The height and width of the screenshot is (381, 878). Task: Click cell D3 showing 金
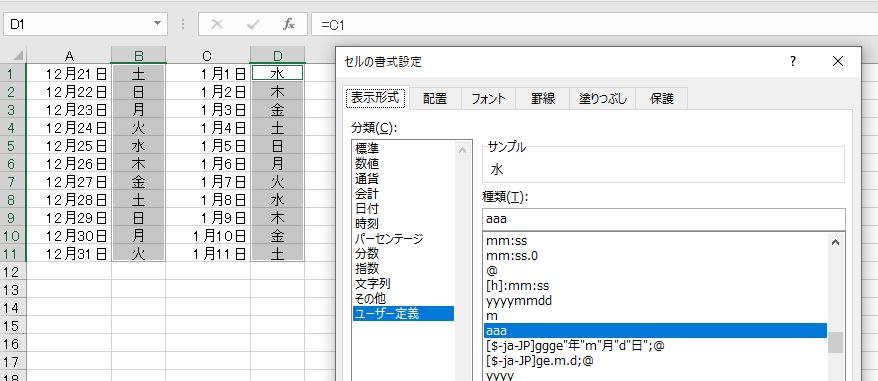(x=277, y=109)
